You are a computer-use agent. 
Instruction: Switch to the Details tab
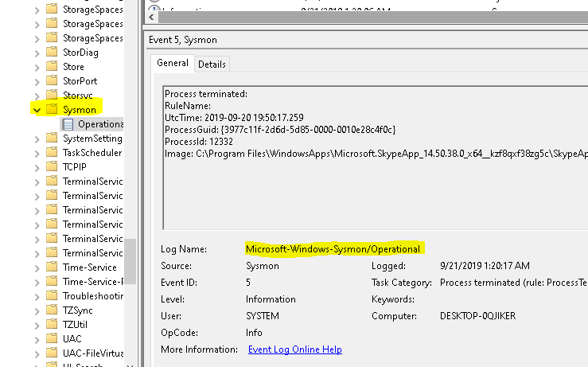[x=212, y=64]
